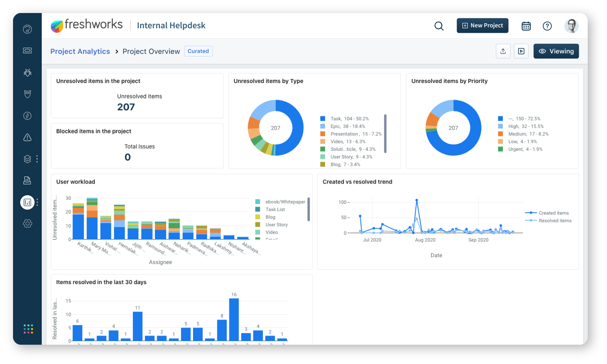Open the calendar icon in the top bar
Image resolution: width=607 pixels, height=364 pixels.
click(x=526, y=26)
